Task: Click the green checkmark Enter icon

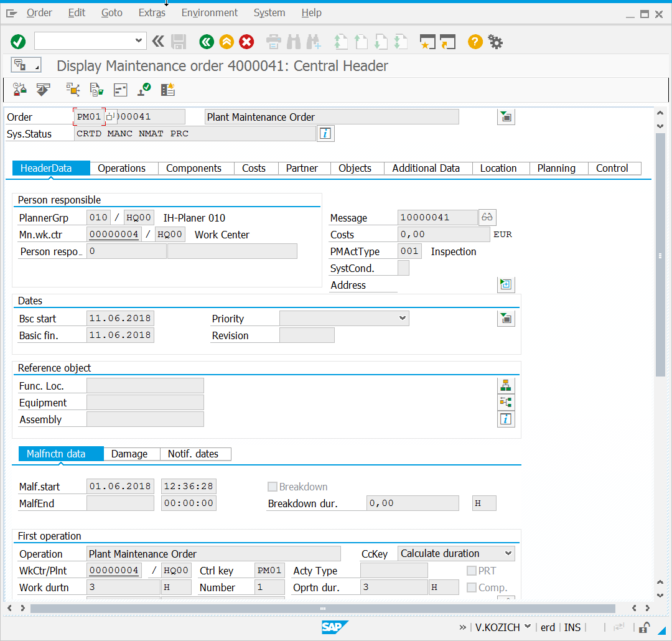Action: coord(18,42)
